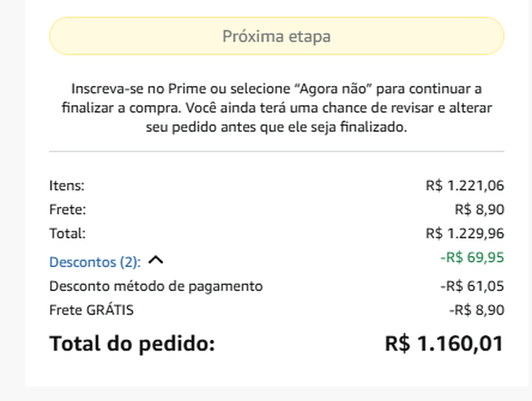Click the Itens label
Image resolution: width=532 pixels, height=401 pixels.
click(x=67, y=186)
